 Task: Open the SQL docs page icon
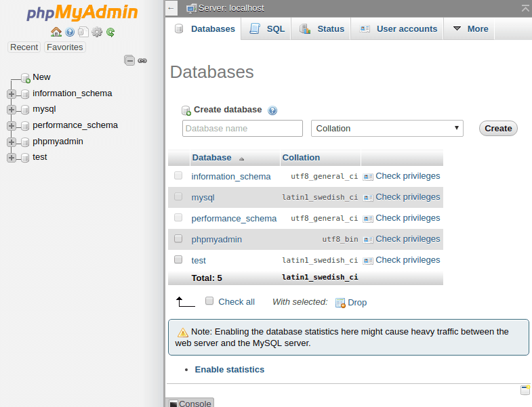tap(83, 32)
